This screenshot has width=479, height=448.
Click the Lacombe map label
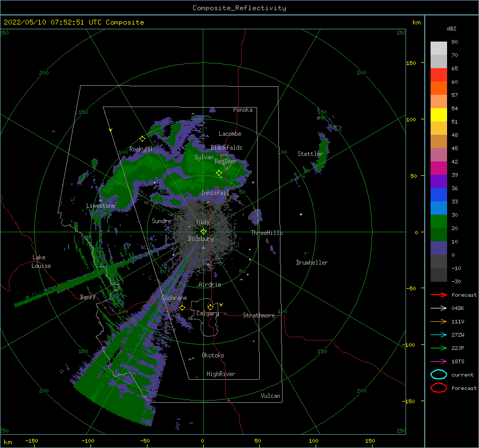tap(230, 134)
